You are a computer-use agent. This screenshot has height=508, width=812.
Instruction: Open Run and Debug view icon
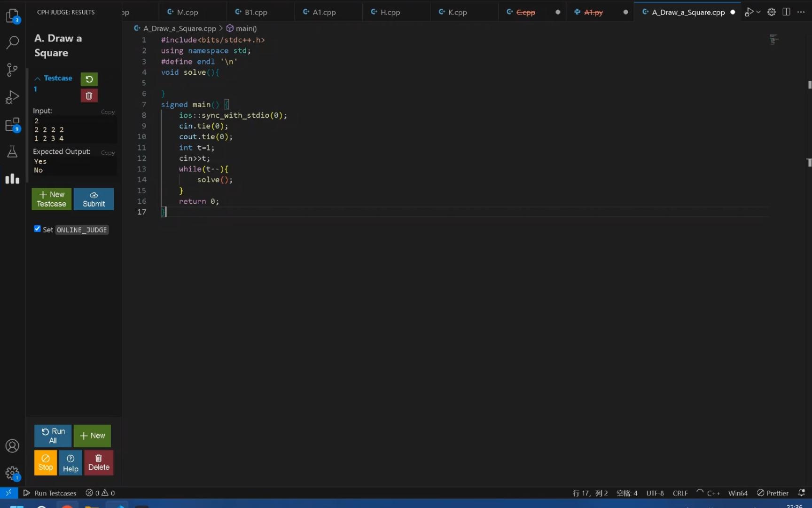13,97
